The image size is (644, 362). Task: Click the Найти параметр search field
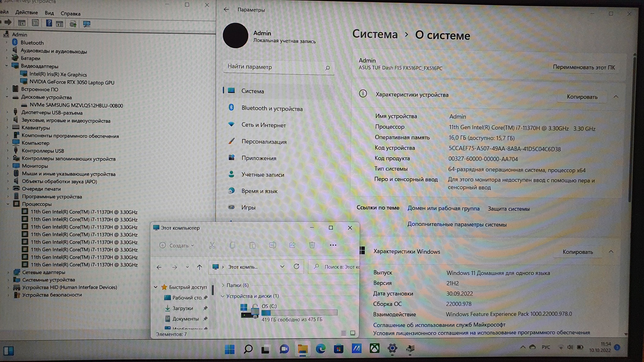(274, 67)
